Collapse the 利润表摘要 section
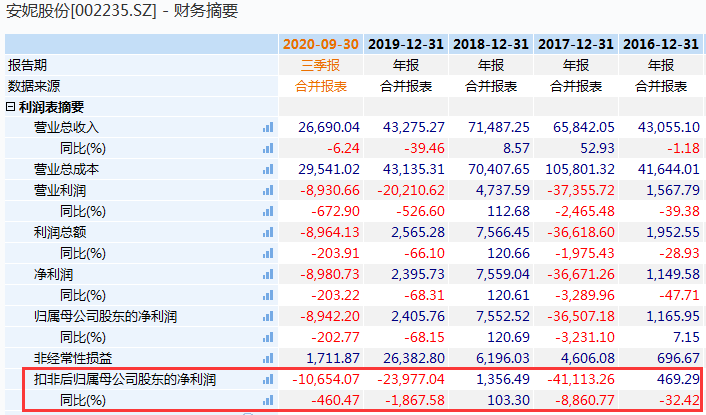The height and width of the screenshot is (415, 706). point(10,107)
